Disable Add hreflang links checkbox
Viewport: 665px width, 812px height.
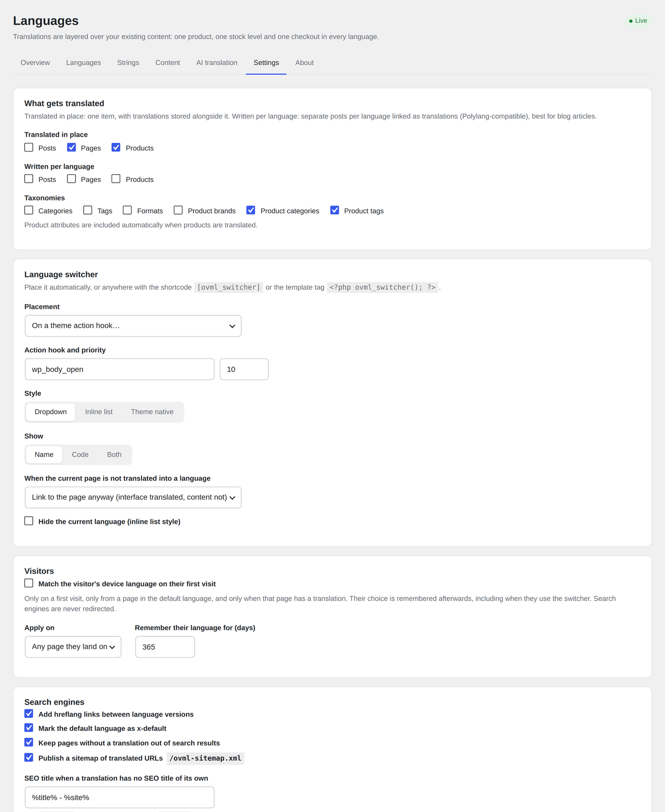click(x=29, y=714)
